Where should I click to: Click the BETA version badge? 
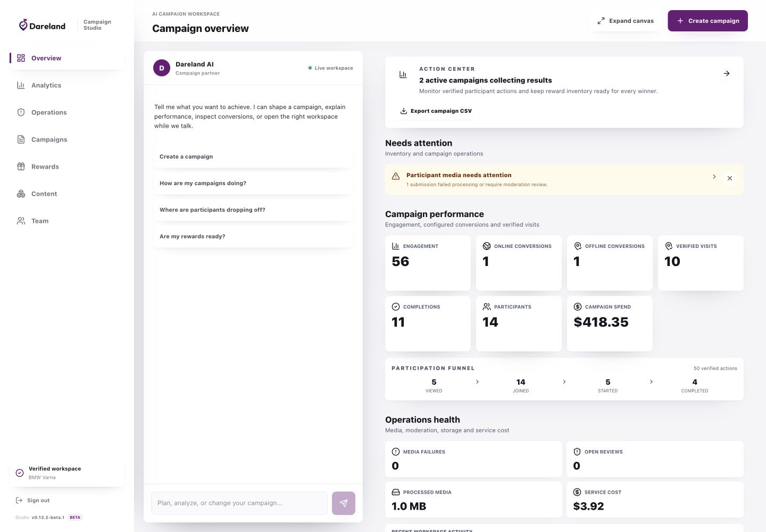[75, 517]
